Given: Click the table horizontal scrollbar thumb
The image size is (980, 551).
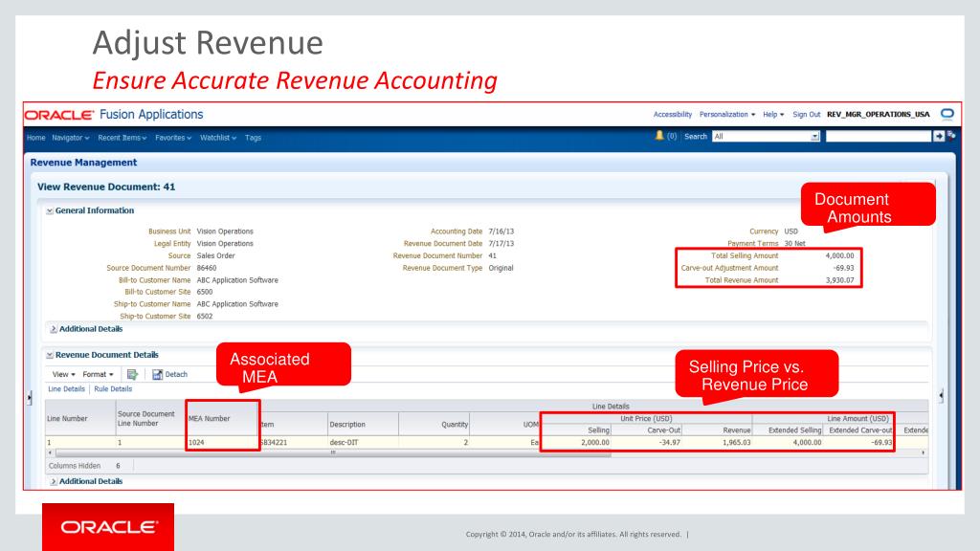Looking at the screenshot, I should tap(332, 452).
